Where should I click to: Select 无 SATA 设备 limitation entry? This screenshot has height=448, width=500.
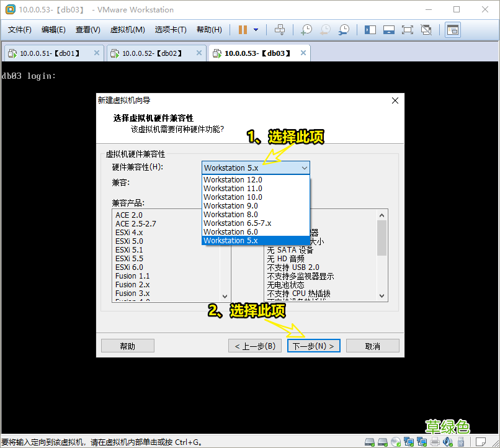(x=290, y=250)
